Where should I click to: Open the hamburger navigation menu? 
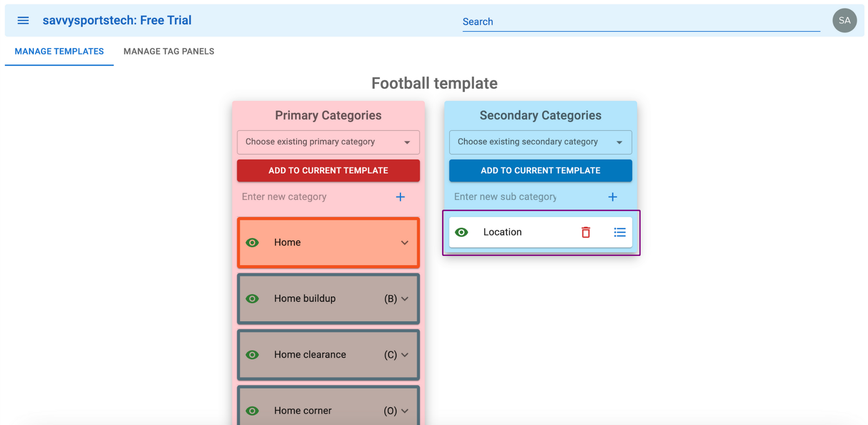click(23, 20)
